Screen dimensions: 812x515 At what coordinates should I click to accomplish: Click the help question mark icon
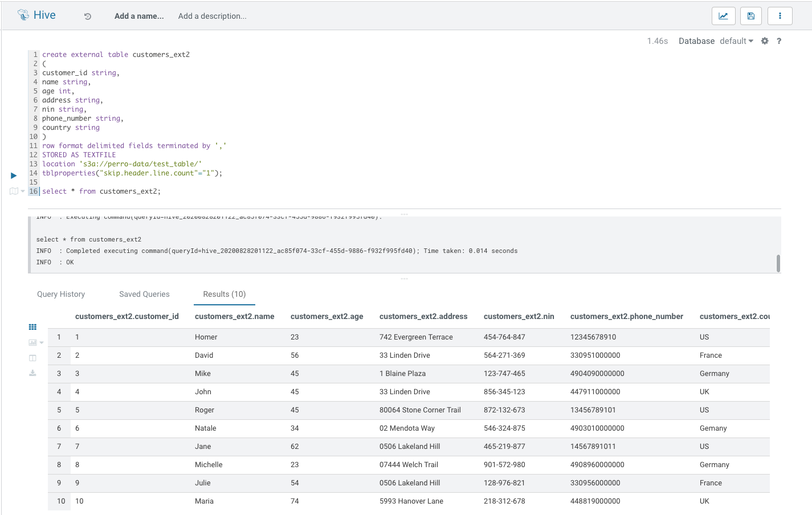tap(779, 41)
